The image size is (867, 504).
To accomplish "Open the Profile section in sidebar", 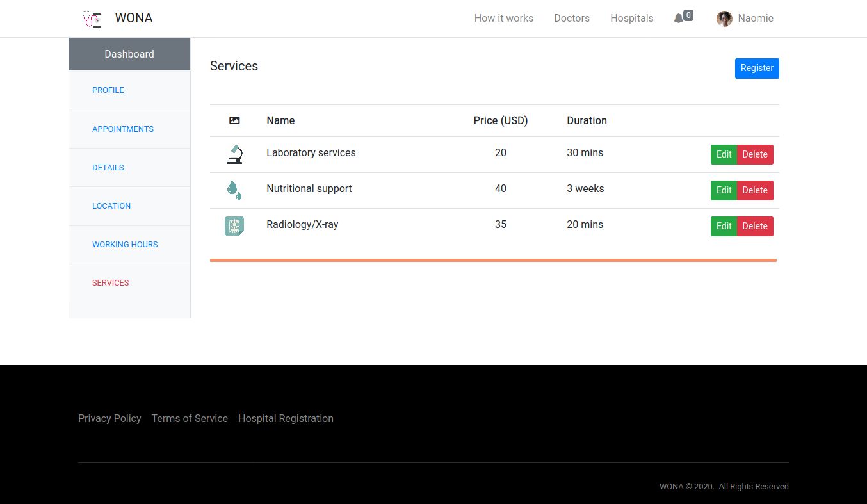I will coord(108,90).
